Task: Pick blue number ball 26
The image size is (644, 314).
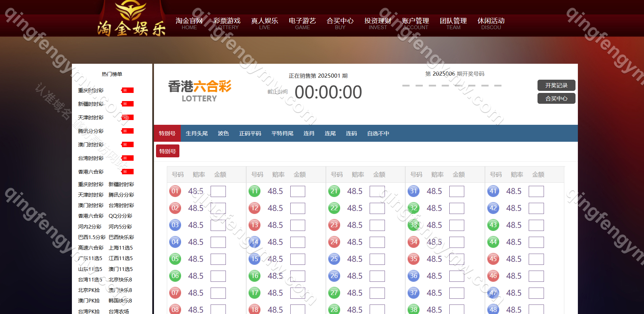Action: [334, 276]
